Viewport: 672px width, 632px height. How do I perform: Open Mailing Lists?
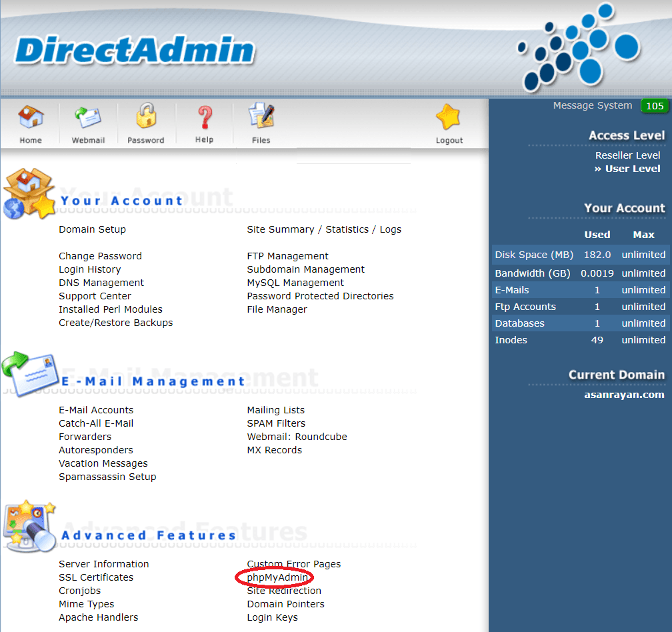[x=275, y=409]
